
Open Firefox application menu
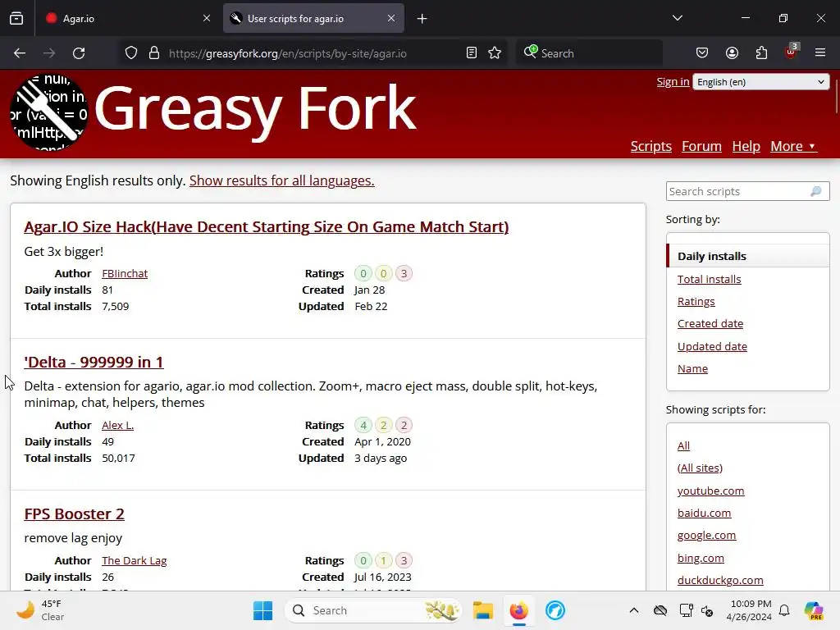click(820, 53)
